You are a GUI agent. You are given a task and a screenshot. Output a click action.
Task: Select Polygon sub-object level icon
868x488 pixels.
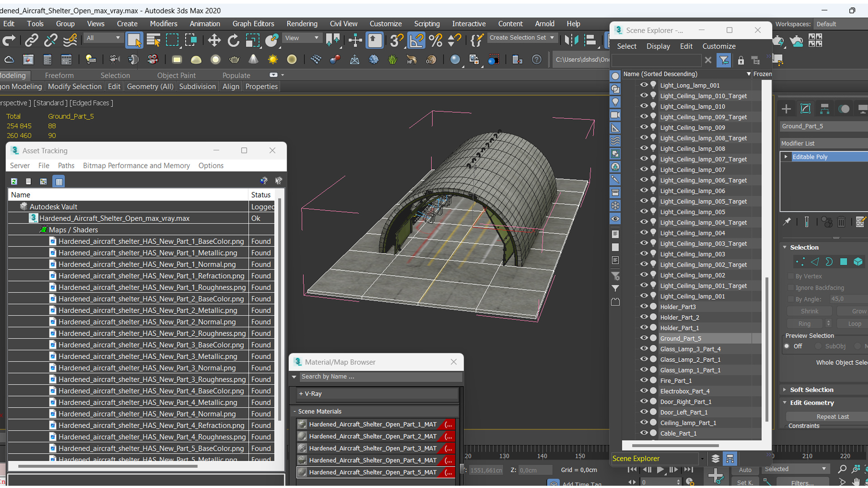844,262
